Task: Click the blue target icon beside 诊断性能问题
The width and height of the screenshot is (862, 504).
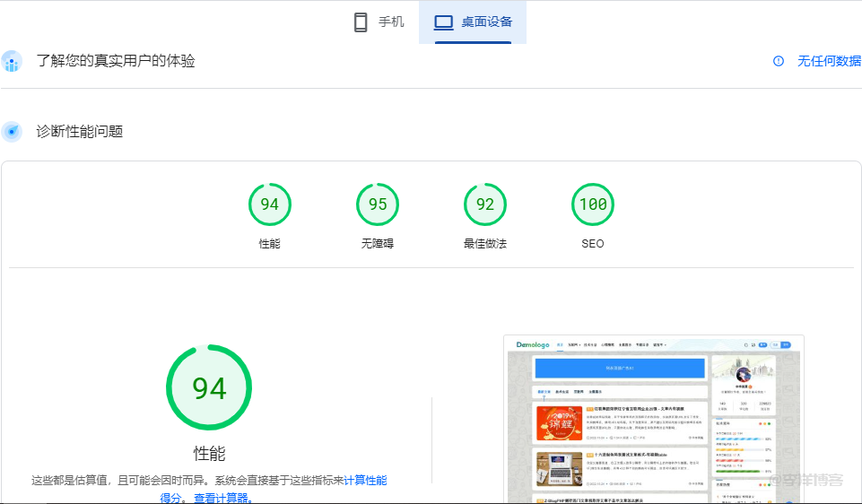Action: 12,132
